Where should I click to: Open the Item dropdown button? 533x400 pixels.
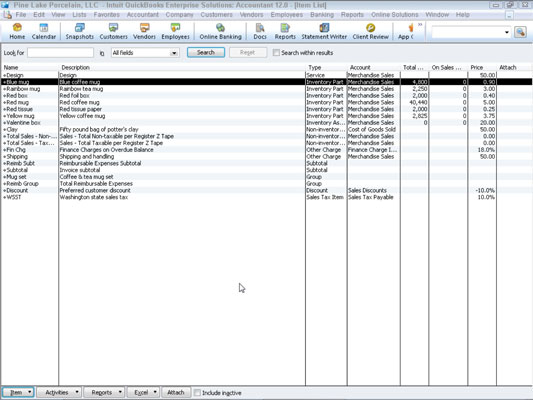coord(18,392)
